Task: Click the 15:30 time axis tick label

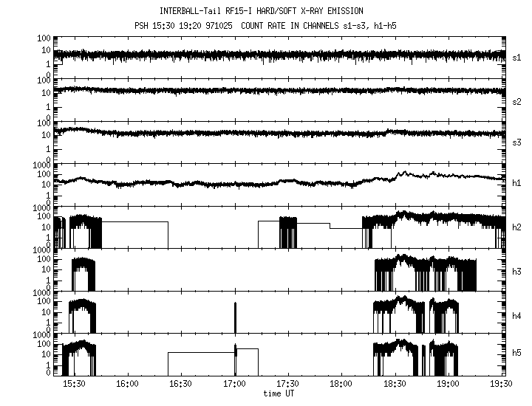Action: (75, 385)
